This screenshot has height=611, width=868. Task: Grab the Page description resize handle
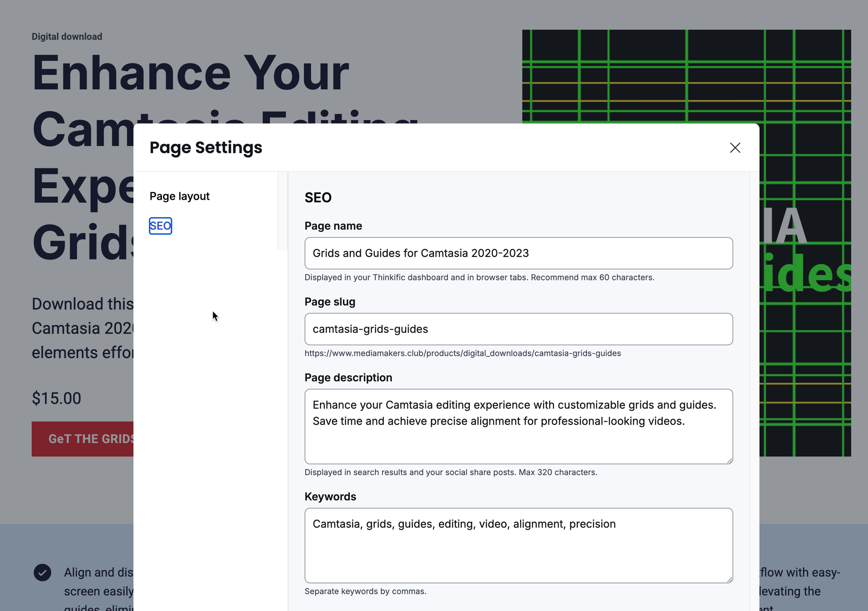pyautogui.click(x=730, y=461)
